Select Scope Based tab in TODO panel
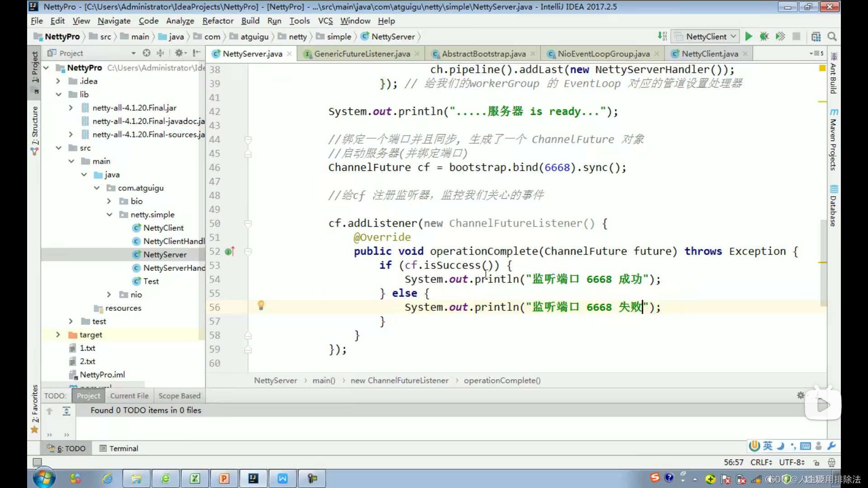This screenshot has width=868, height=488. [179, 396]
